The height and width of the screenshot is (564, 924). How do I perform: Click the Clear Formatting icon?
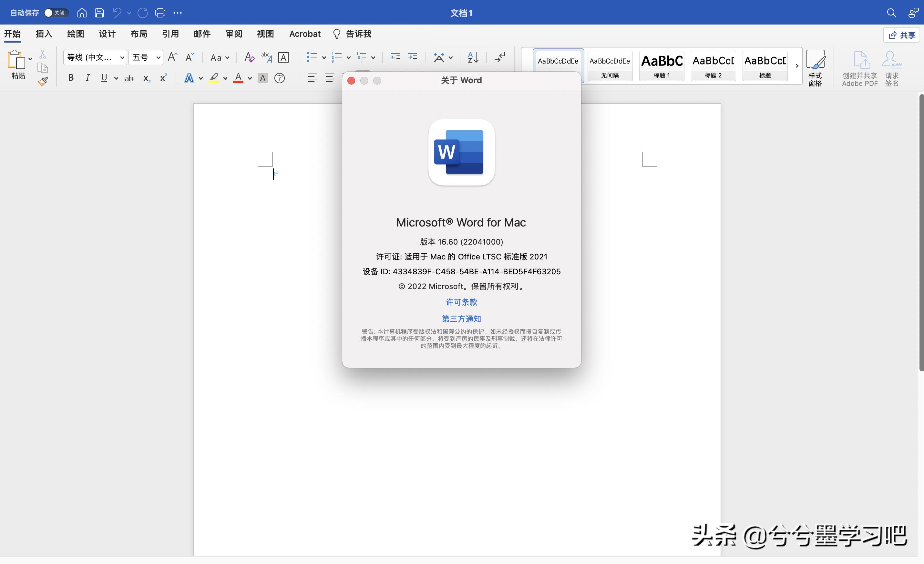pos(249,57)
